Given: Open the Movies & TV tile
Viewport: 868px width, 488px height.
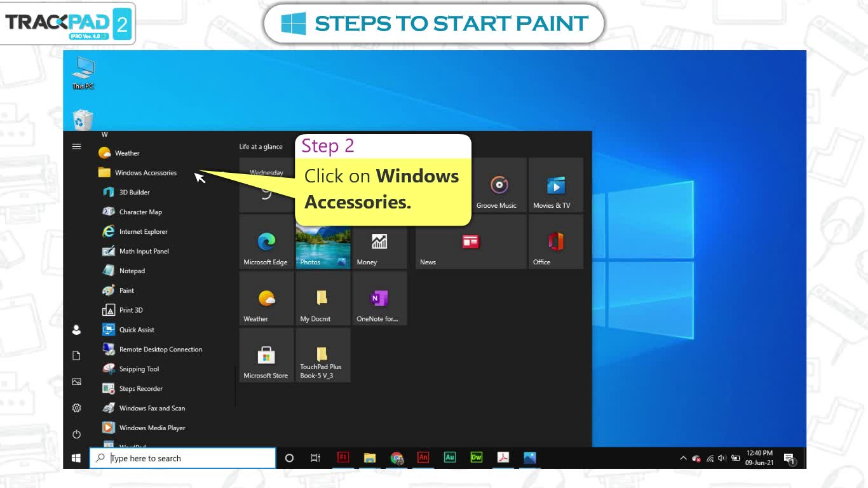Looking at the screenshot, I should [x=556, y=185].
